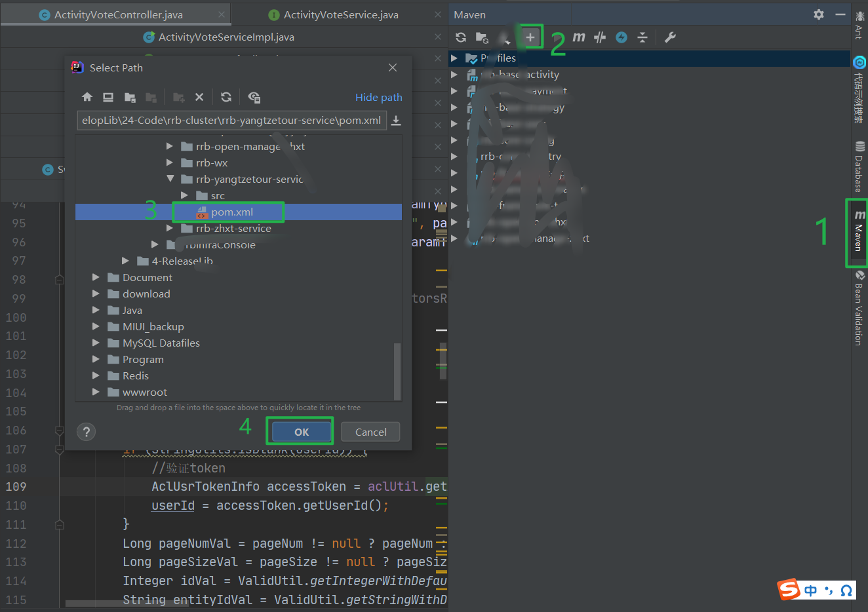868x612 pixels.
Task: Click userId variable on line 110
Action: (x=173, y=506)
